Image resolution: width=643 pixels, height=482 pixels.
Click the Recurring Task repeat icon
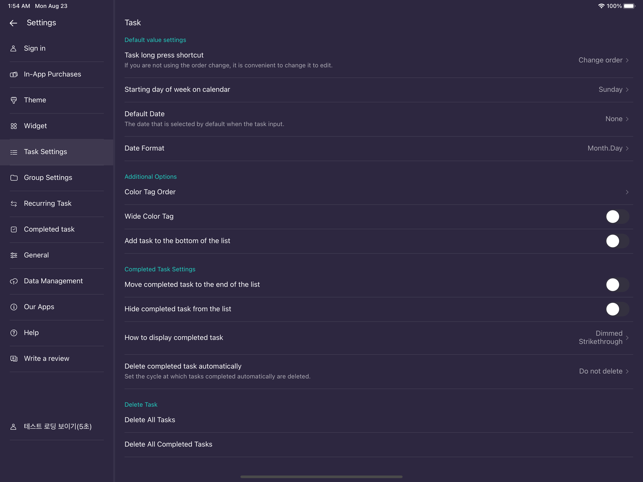[x=14, y=203]
